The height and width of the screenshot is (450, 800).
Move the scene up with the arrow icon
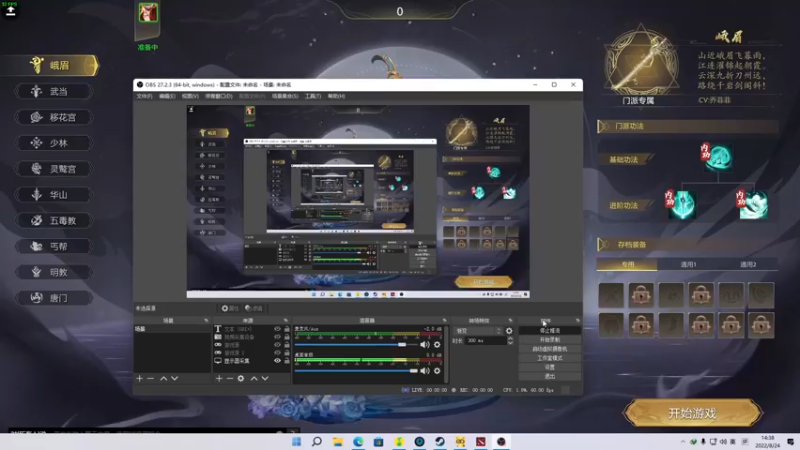pos(163,379)
